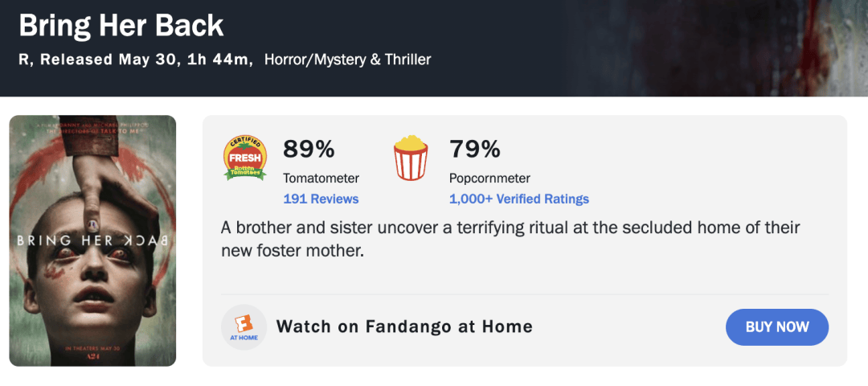This screenshot has width=868, height=386.
Task: Click the A24 logo on the poster
Action: (x=92, y=357)
